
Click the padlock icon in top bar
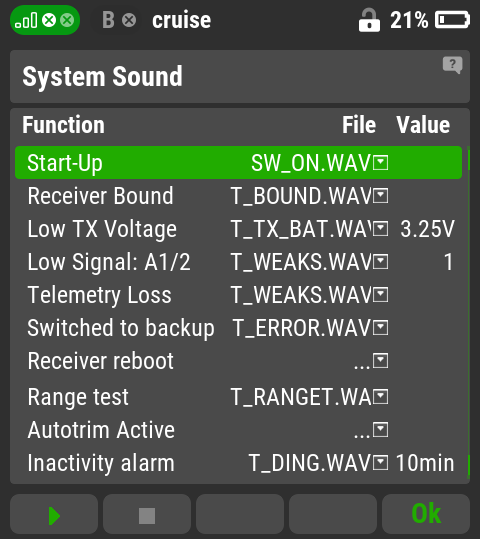coord(369,20)
